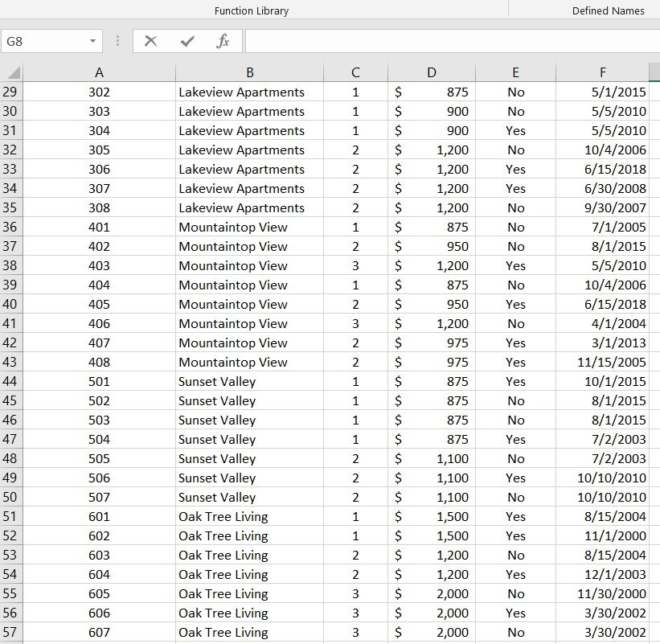
Task: Click date cell 9/30/2007
Action: coord(603,207)
